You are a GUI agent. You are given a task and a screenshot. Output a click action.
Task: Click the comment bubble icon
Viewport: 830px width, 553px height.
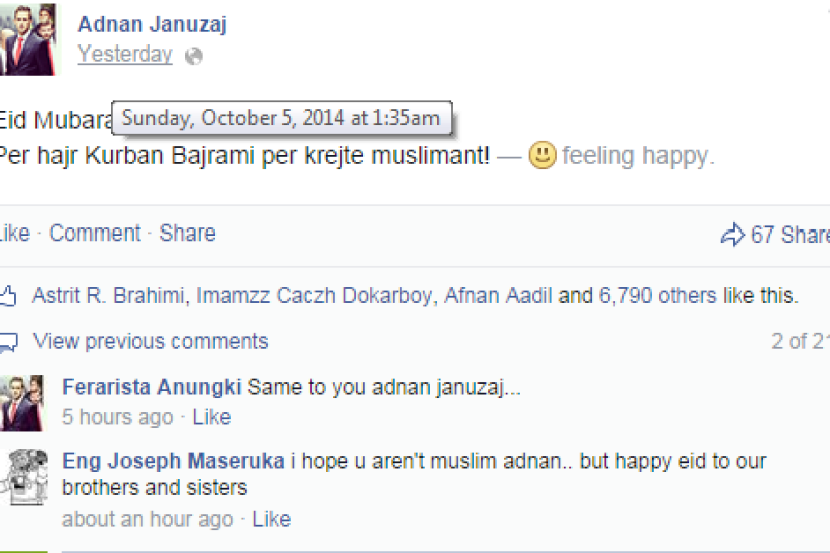pos(8,342)
